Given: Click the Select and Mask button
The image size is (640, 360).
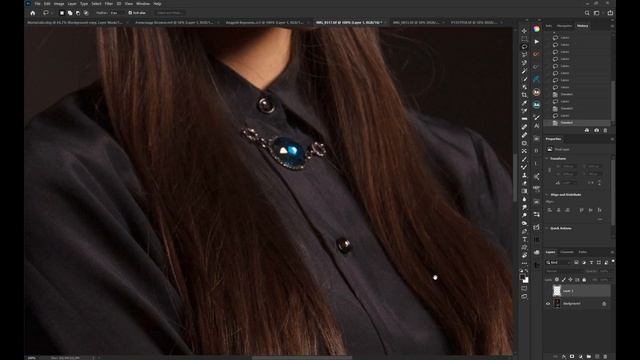Looking at the screenshot, I should [x=169, y=13].
